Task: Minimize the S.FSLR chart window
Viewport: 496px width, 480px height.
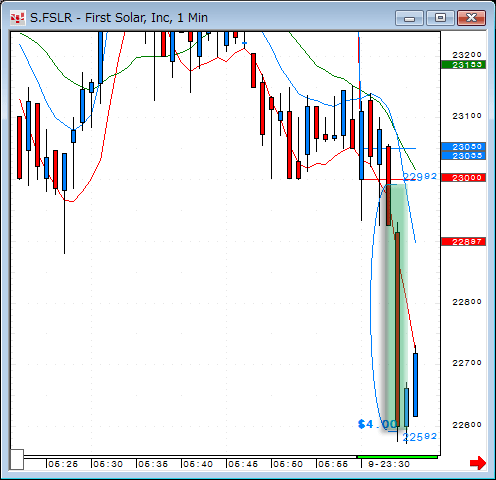Action: pos(409,18)
